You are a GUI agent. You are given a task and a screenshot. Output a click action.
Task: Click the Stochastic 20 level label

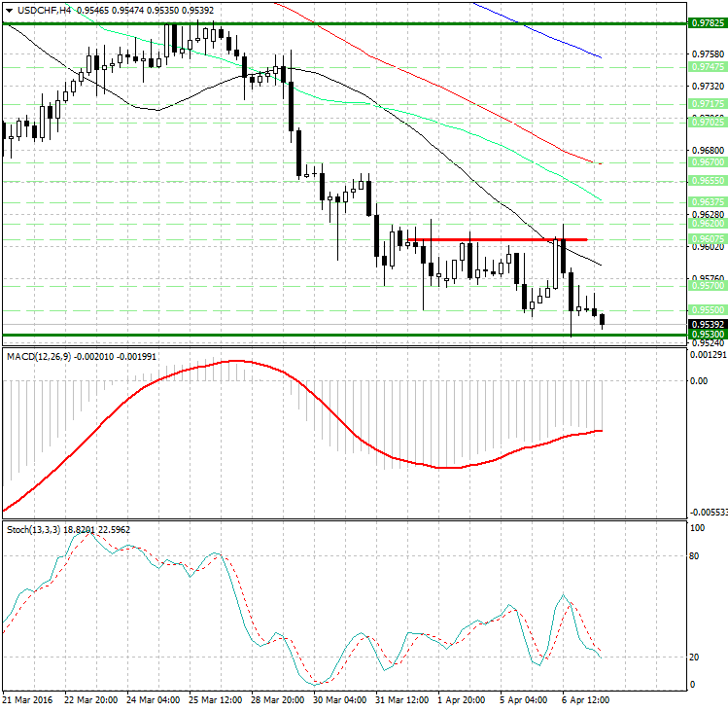(694, 658)
